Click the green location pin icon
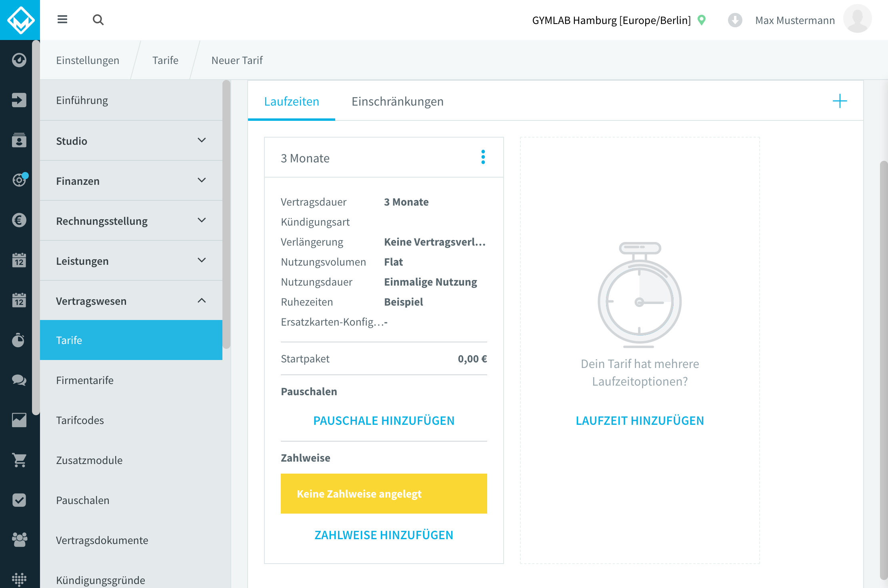This screenshot has width=888, height=588. 702,20
